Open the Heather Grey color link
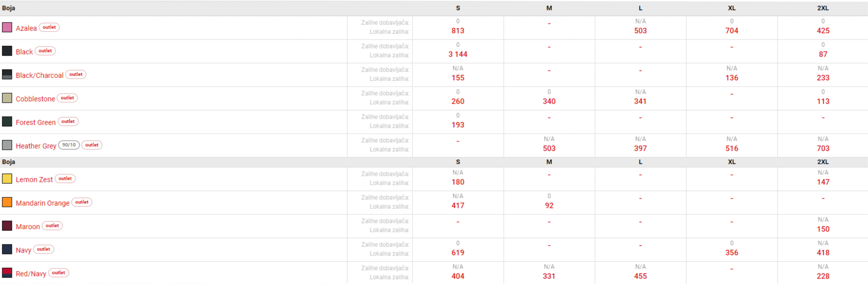Image resolution: width=868 pixels, height=284 pixels. point(36,146)
